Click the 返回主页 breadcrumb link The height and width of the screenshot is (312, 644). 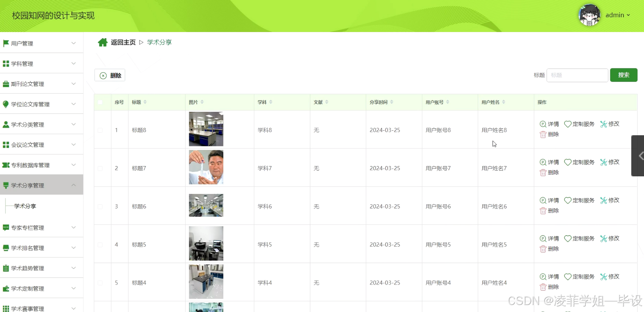[x=123, y=42]
